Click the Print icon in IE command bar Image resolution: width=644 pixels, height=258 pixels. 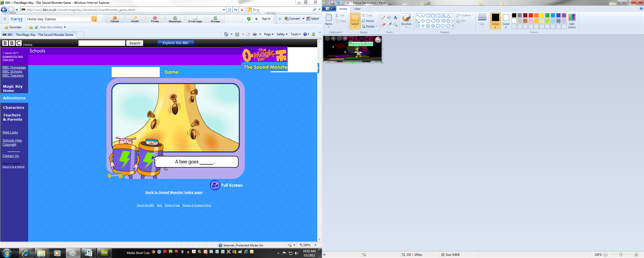pyautogui.click(x=255, y=34)
